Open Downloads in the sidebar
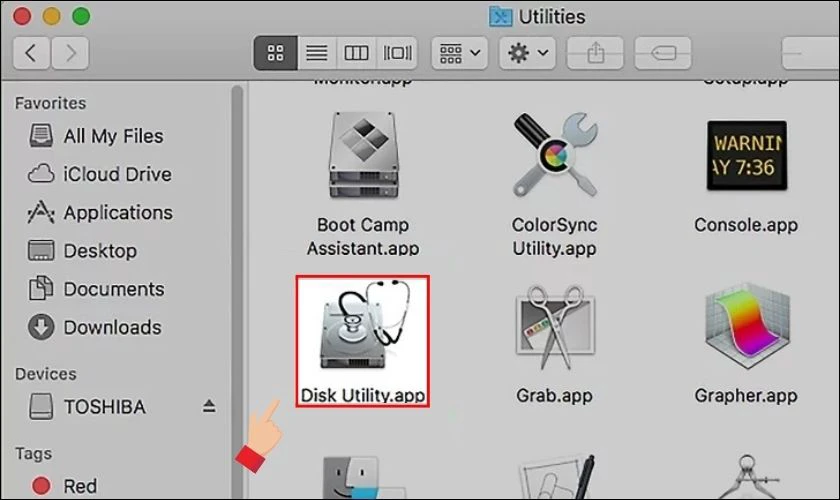 click(x=95, y=327)
